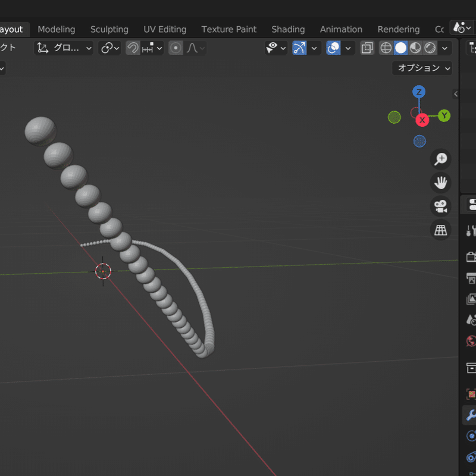Viewport: 476px width, 476px height.
Task: Toggle X-Ray mode in the header
Action: click(x=367, y=48)
